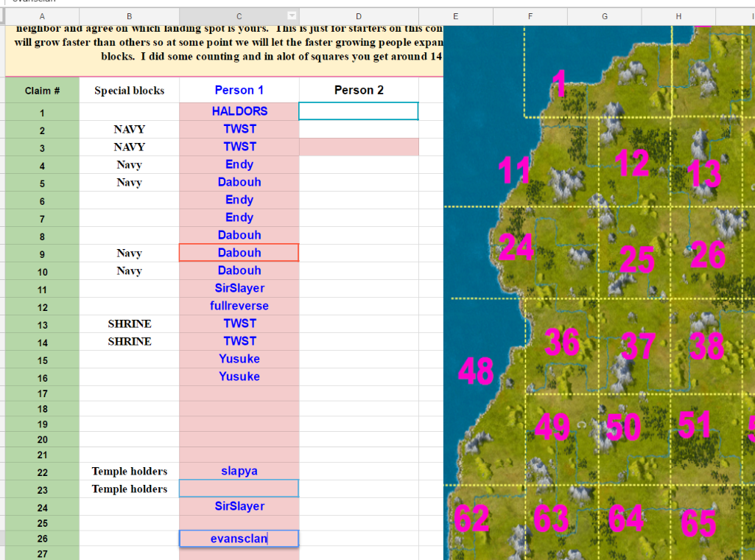
Task: Select the Endy cell in claim row 6
Action: click(x=239, y=200)
